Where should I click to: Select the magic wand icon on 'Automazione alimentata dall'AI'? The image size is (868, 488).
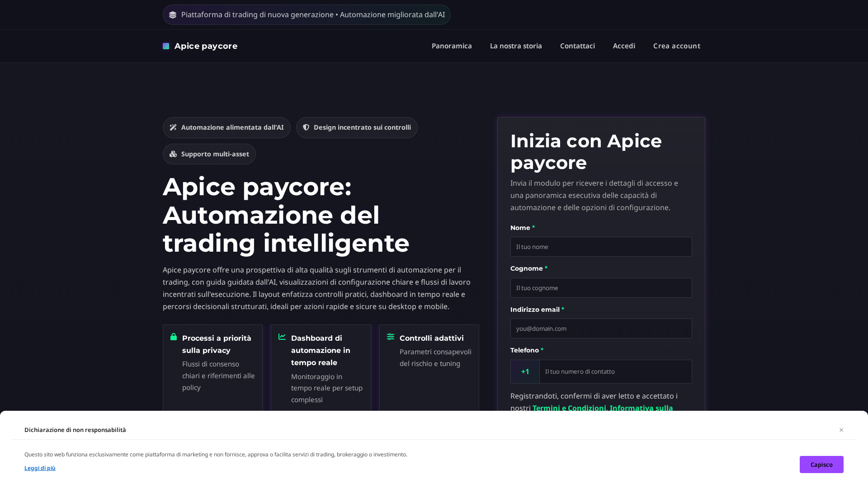(x=173, y=127)
